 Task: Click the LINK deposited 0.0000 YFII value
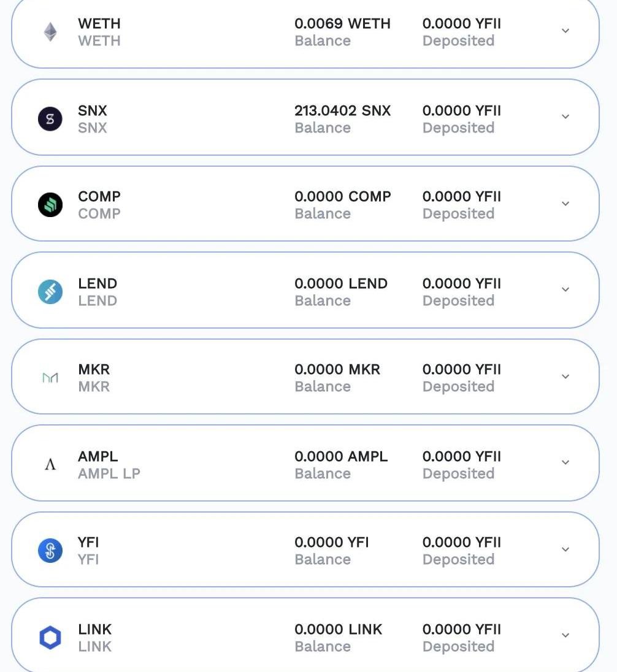click(461, 630)
